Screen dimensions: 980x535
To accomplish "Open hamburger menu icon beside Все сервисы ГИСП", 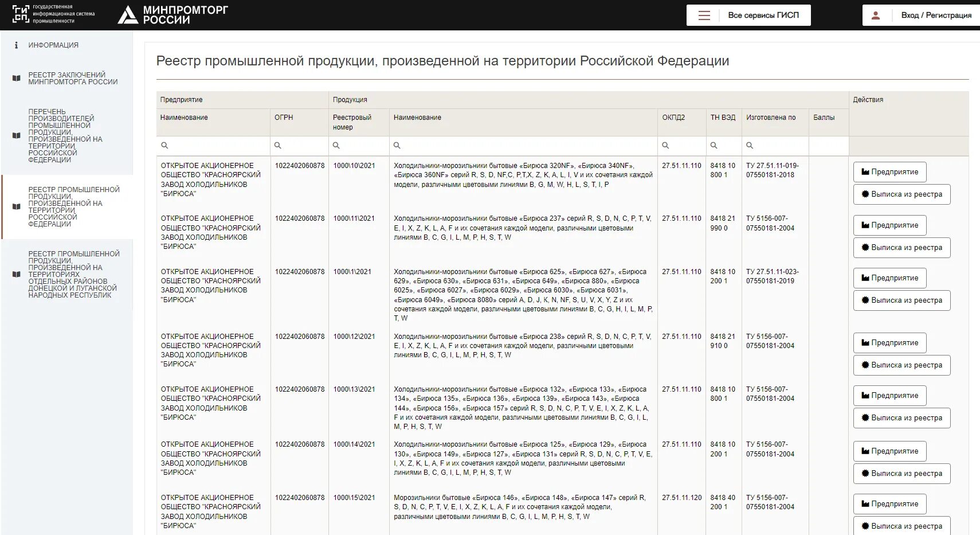I will pyautogui.click(x=704, y=15).
